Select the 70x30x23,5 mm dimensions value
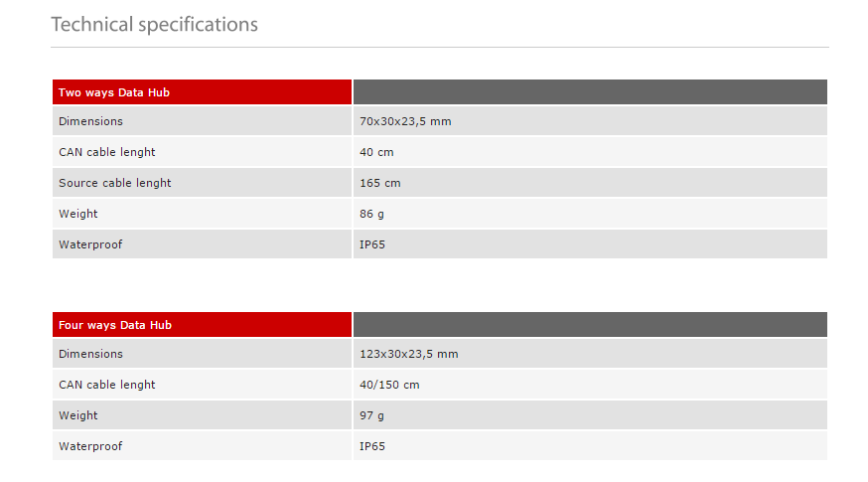The width and height of the screenshot is (868, 482). point(405,121)
